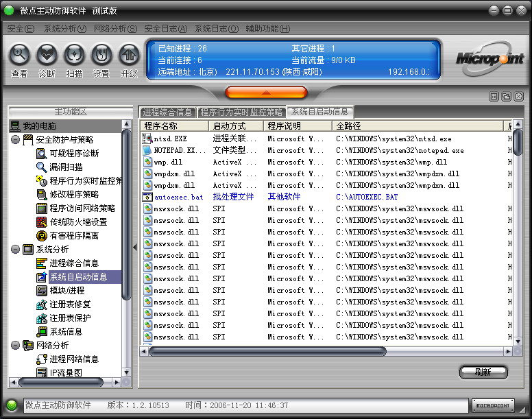This screenshot has height=419, width=532.
Task: Open 系统信息 sidebar item
Action: pyautogui.click(x=60, y=331)
